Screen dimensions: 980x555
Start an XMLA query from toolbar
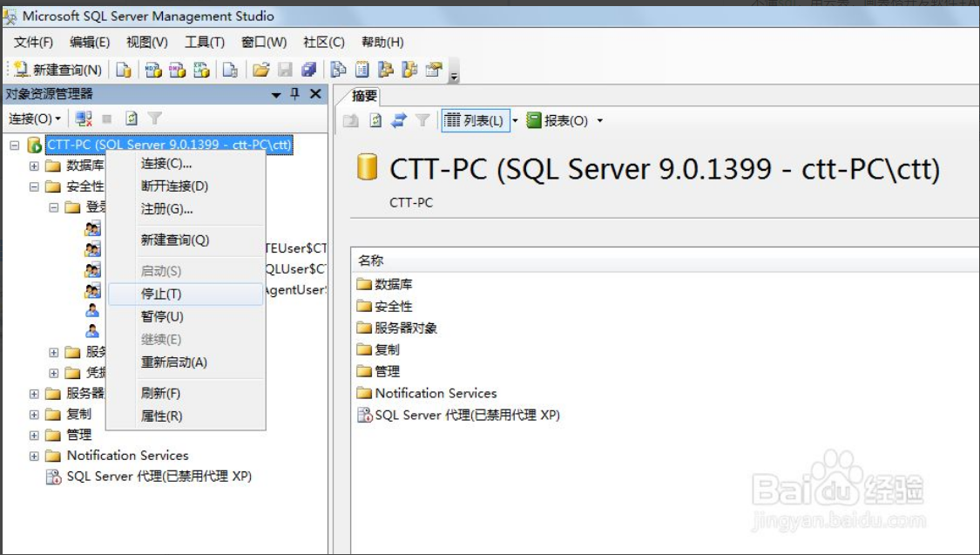coord(201,70)
